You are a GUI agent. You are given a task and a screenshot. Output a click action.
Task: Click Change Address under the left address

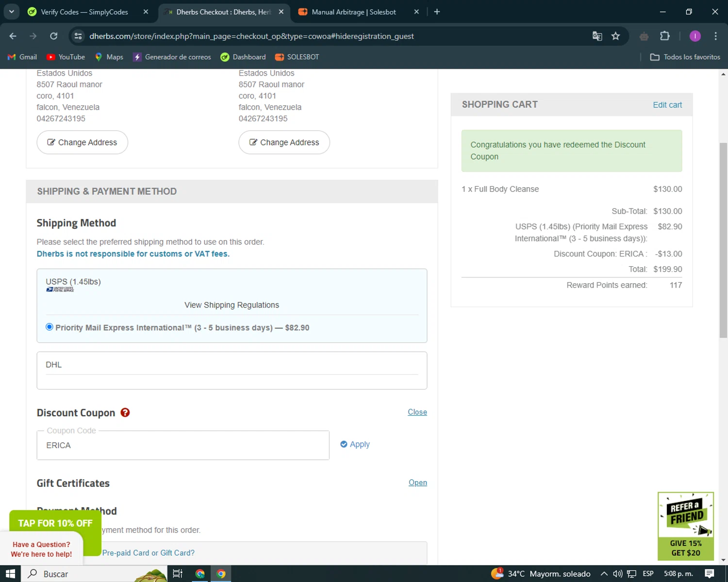(x=83, y=142)
